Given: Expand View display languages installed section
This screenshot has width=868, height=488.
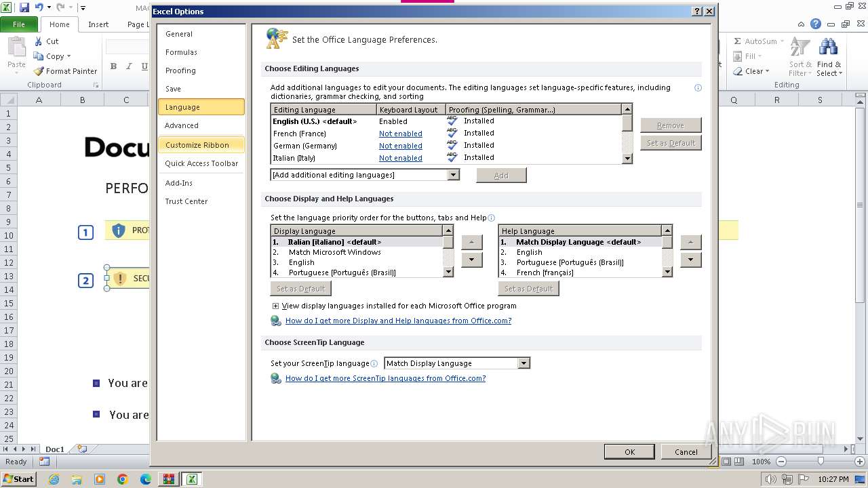Looking at the screenshot, I should (x=275, y=306).
